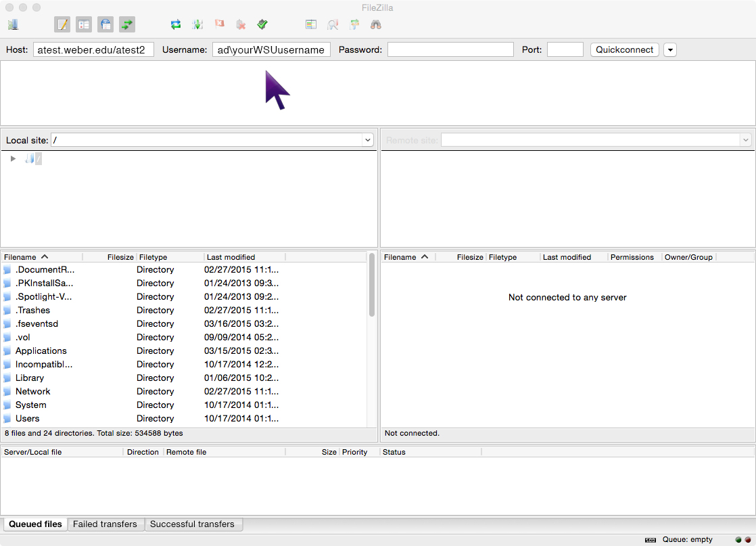Toggle processing of the transfer queue

pos(197,24)
